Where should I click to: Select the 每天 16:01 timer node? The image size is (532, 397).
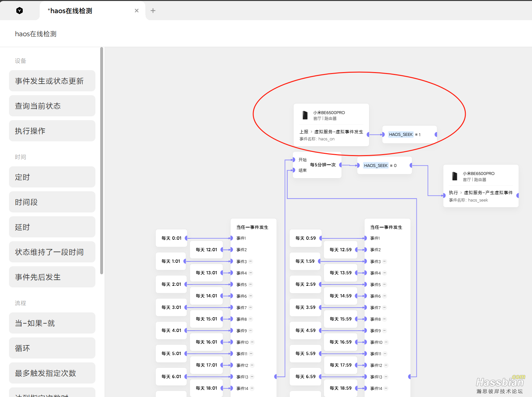pyautogui.click(x=206, y=342)
